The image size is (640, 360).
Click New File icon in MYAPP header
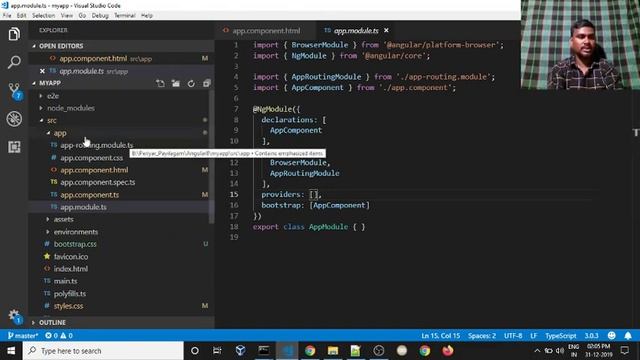160,83
